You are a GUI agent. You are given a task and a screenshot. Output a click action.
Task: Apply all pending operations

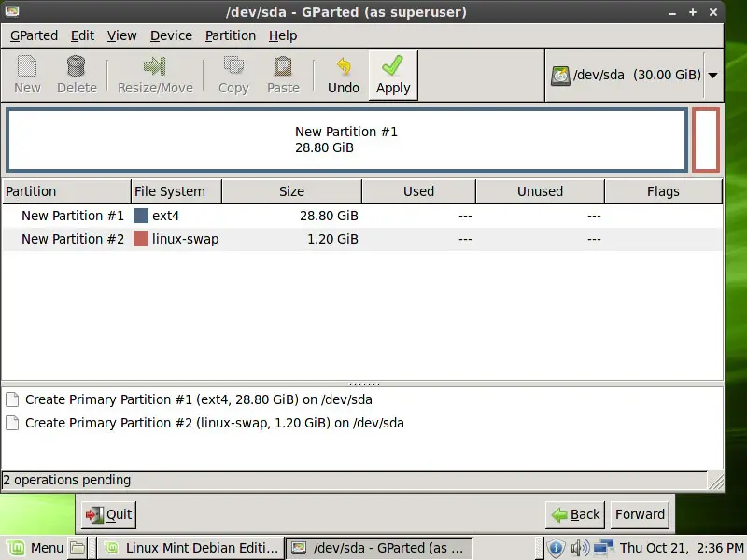click(x=393, y=76)
